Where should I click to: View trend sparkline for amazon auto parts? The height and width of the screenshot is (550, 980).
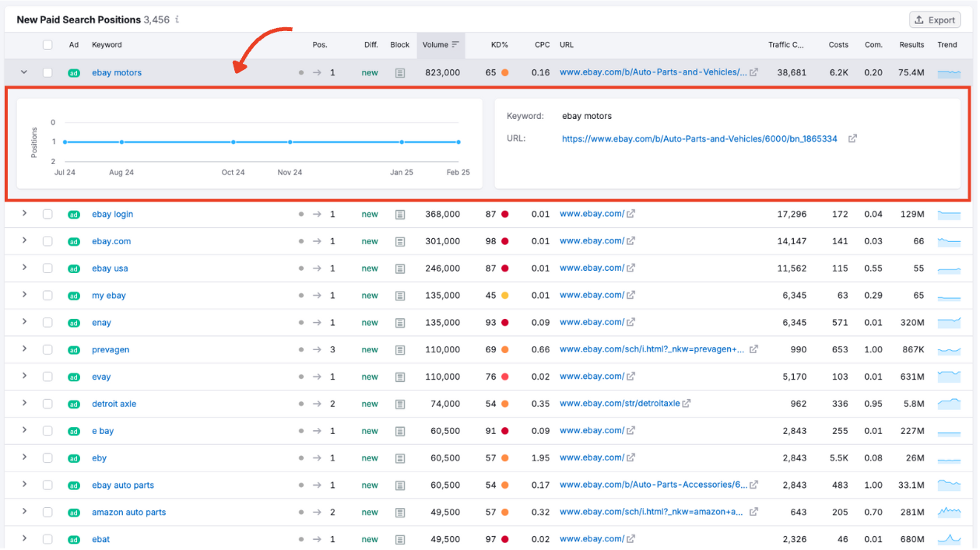pos(949,512)
